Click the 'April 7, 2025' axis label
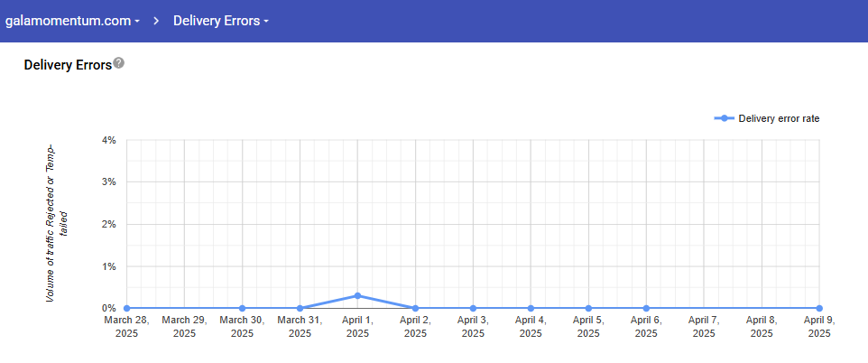 coord(704,326)
